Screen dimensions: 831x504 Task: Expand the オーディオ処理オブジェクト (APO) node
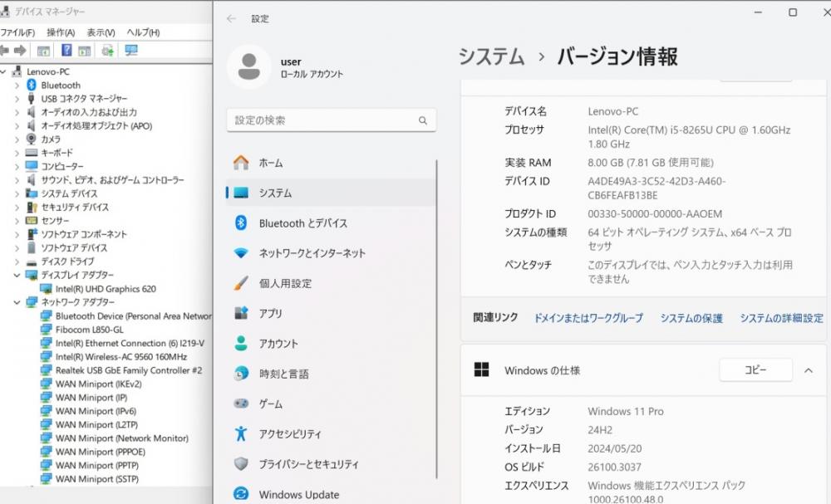pyautogui.click(x=17, y=126)
